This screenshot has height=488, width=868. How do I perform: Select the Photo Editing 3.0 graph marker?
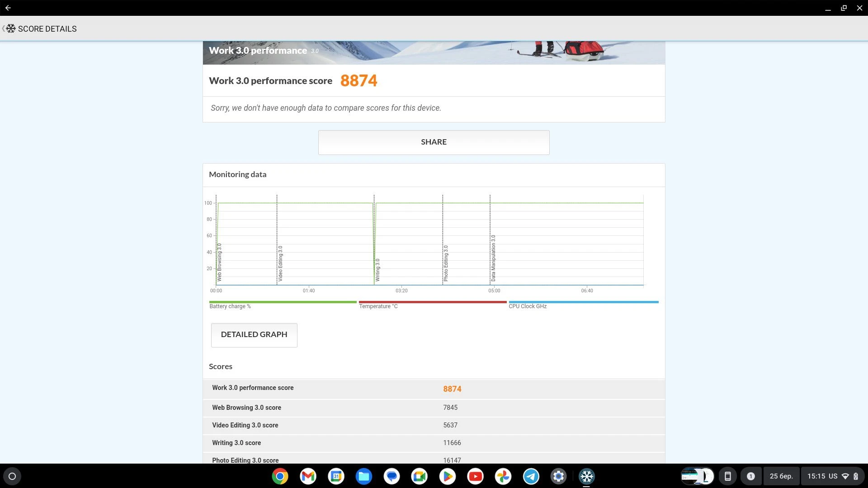pyautogui.click(x=445, y=263)
